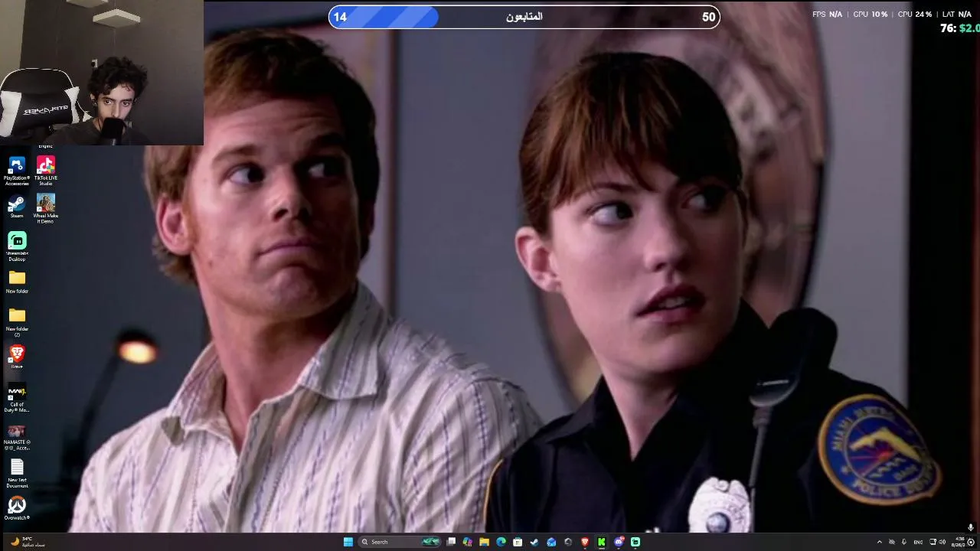Open Microsoft Store from the taskbar

click(518, 542)
